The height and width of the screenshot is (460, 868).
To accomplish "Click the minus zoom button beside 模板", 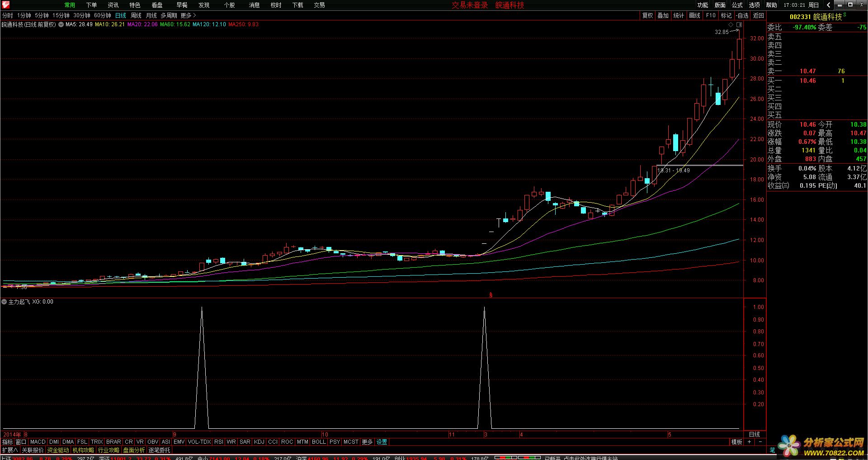I will click(760, 442).
